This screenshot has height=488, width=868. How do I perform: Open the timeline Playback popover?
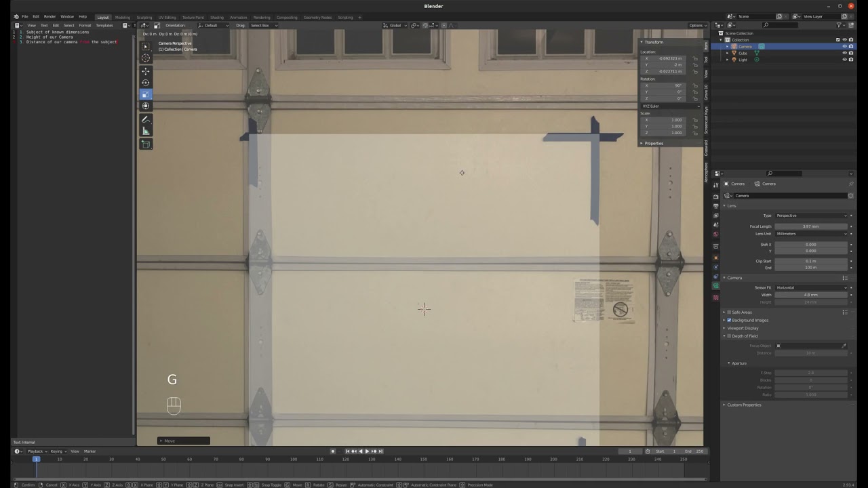click(x=36, y=451)
